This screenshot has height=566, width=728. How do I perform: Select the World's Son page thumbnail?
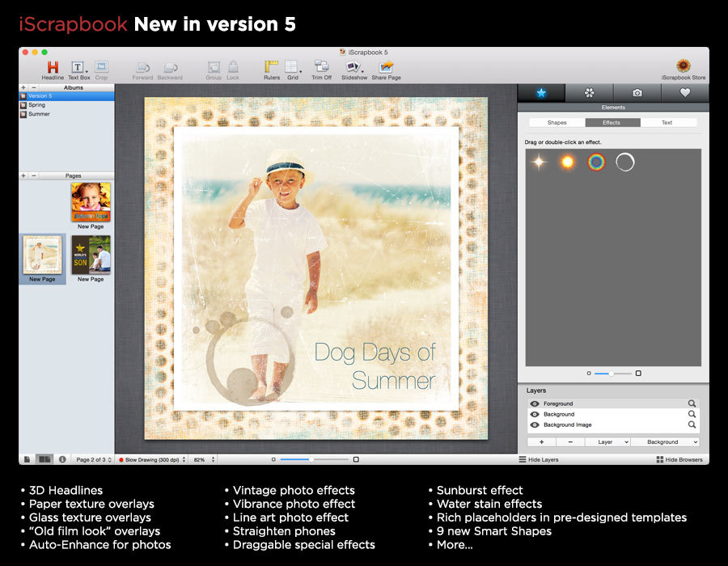[x=91, y=255]
